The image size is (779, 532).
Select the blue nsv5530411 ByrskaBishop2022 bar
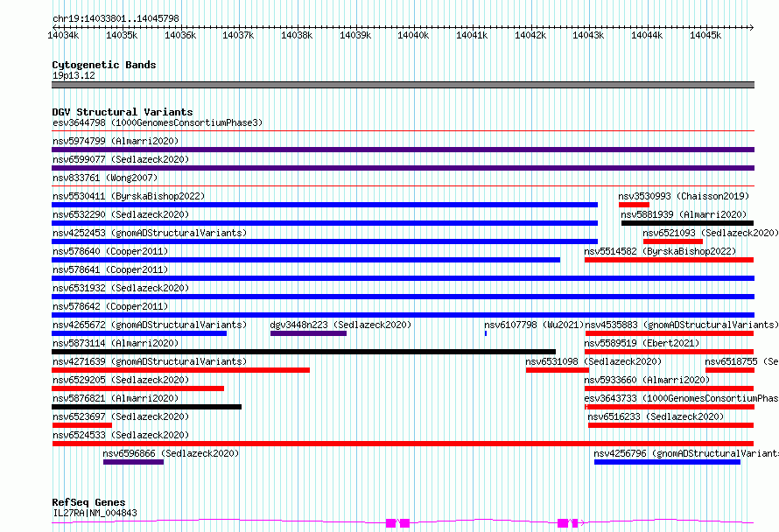(x=325, y=205)
